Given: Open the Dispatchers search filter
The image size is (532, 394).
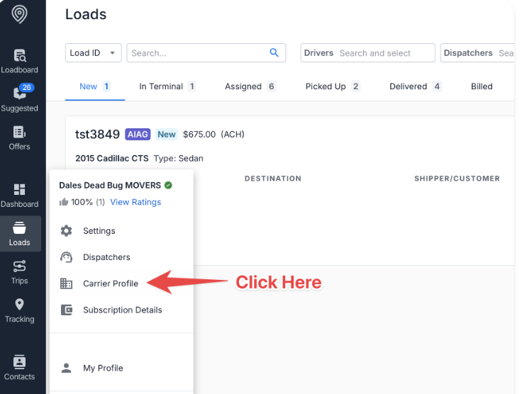Looking at the screenshot, I should pos(477,53).
